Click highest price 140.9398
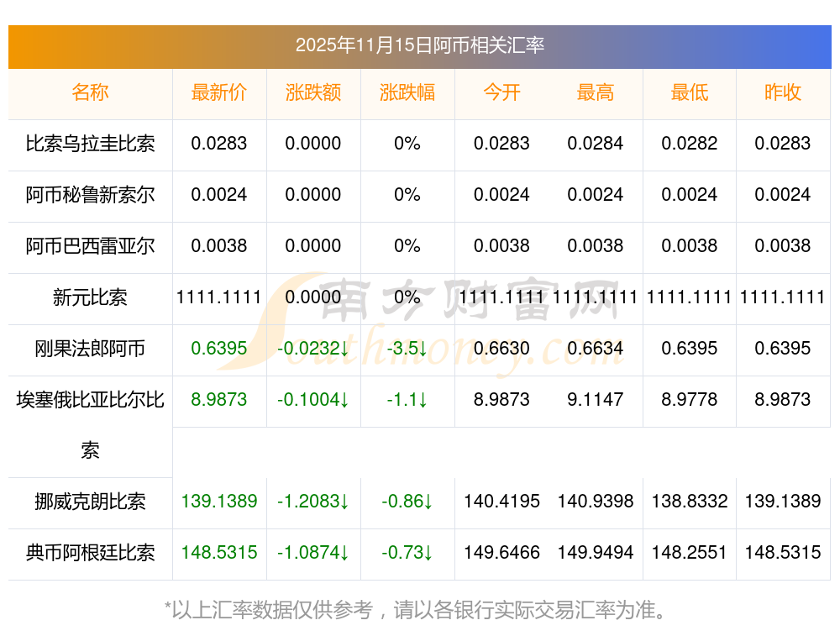840x636 pixels. coord(596,502)
